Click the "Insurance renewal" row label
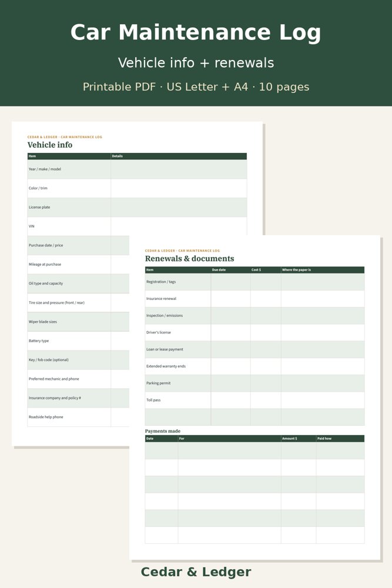Viewport: 392px width, 588px height. click(161, 299)
